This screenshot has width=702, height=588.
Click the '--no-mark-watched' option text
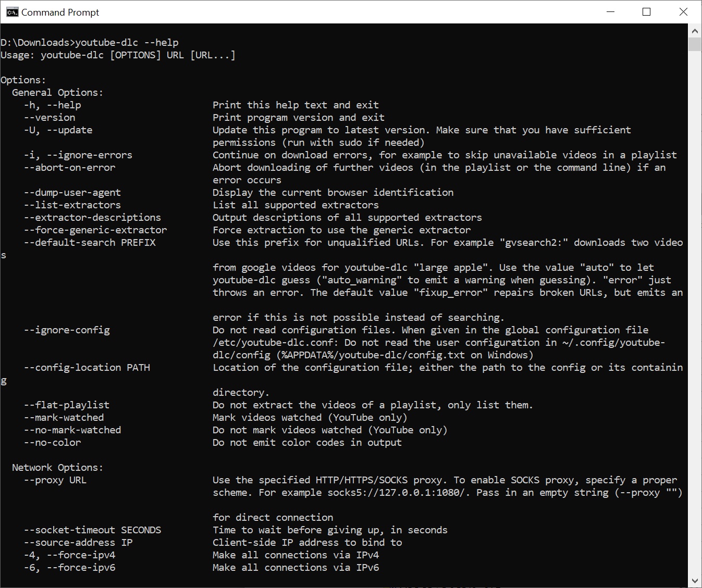tap(72, 430)
